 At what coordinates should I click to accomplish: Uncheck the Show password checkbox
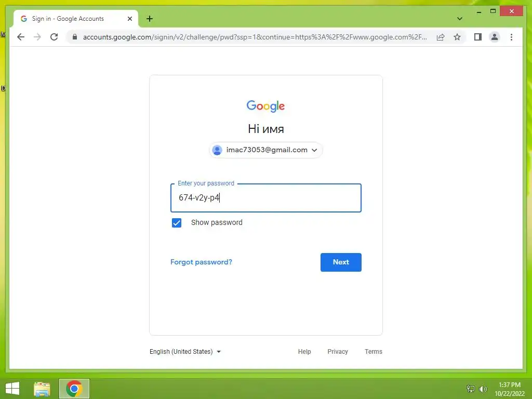[177, 222]
